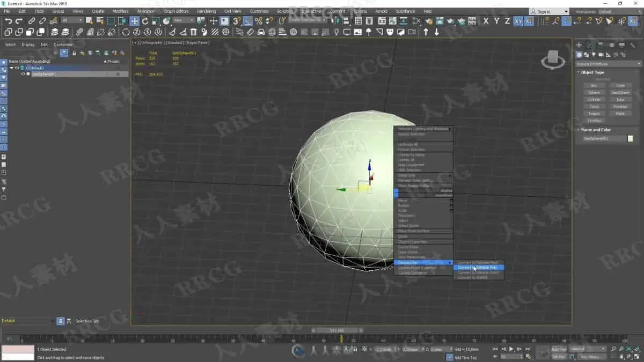Toggle visibility of the 0 (default) layer
This screenshot has width=644, height=362.
coord(17,68)
